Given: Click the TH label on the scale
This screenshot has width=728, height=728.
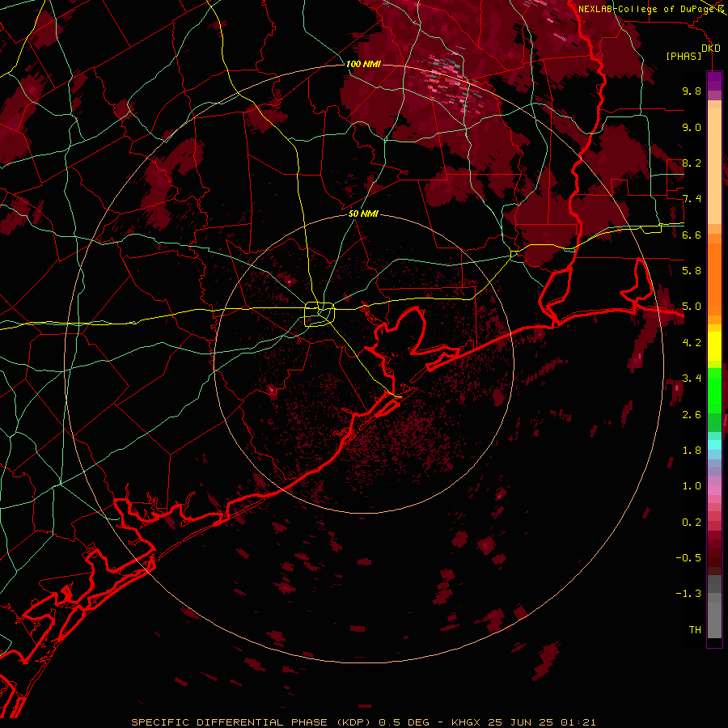Looking at the screenshot, I should (695, 629).
